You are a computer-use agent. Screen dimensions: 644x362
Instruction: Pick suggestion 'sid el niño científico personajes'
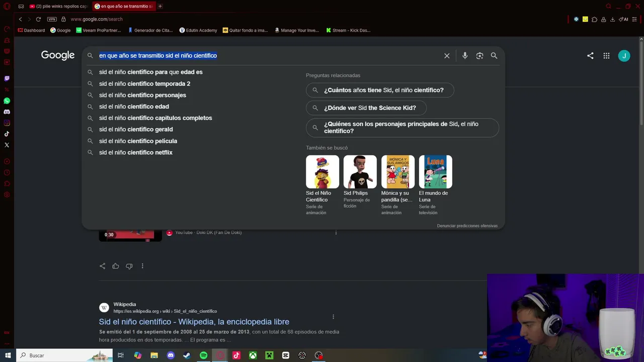(142, 95)
